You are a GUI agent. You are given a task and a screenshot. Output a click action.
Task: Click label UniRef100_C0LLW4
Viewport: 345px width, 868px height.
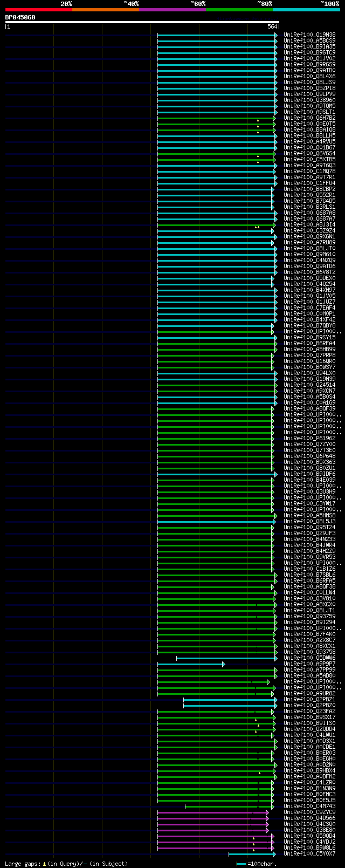point(309,593)
